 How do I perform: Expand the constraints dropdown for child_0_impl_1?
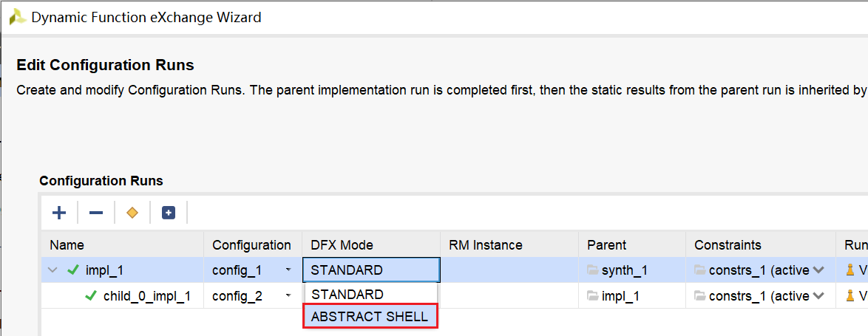(818, 296)
